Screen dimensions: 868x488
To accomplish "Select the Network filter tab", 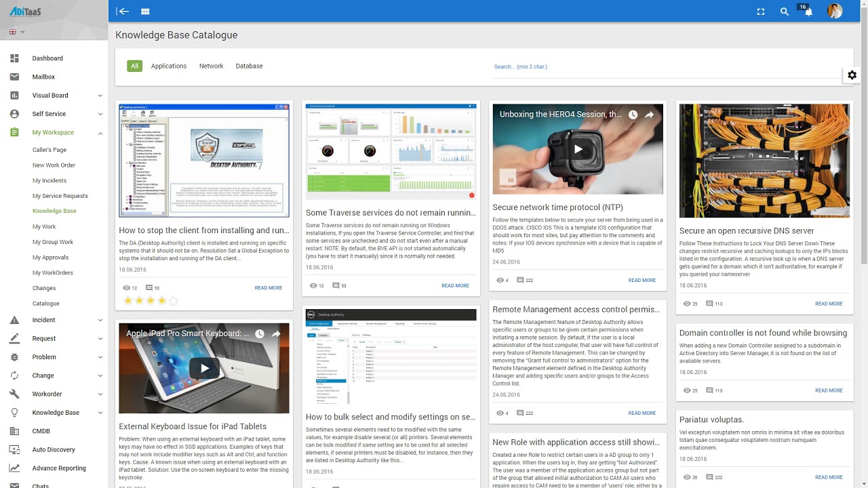I will [x=211, y=66].
